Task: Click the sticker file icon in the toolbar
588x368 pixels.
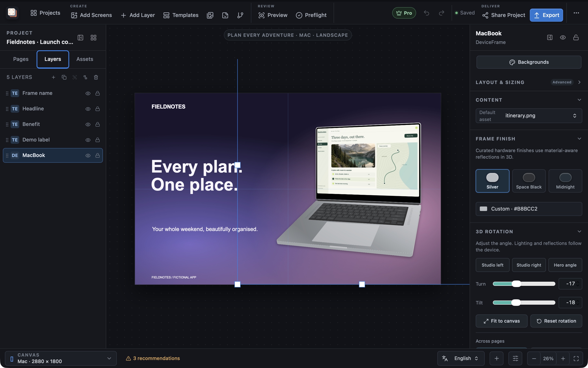Action: click(225, 15)
